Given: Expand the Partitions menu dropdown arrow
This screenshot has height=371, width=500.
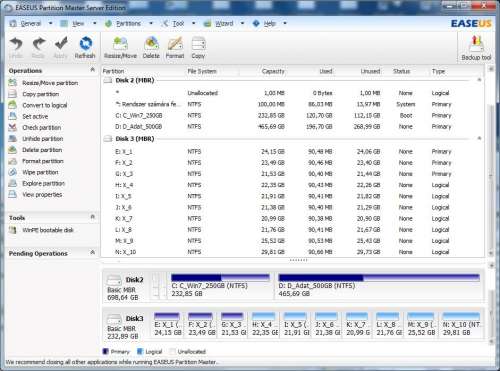Looking at the screenshot, I should tap(151, 23).
